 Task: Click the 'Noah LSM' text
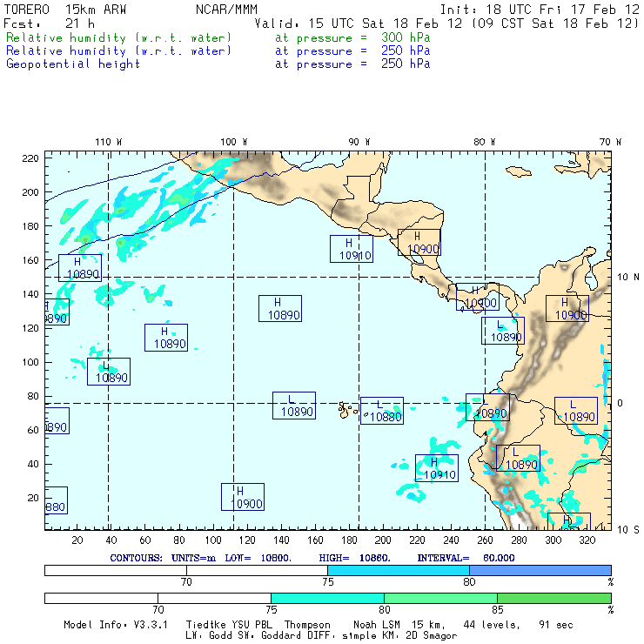tap(377, 625)
